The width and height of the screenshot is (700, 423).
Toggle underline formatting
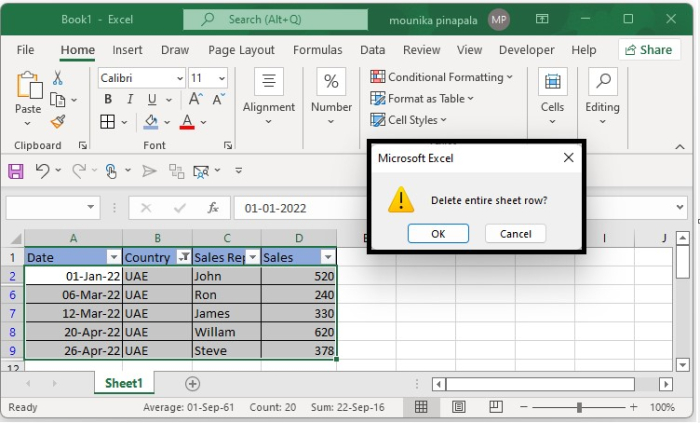pos(152,99)
